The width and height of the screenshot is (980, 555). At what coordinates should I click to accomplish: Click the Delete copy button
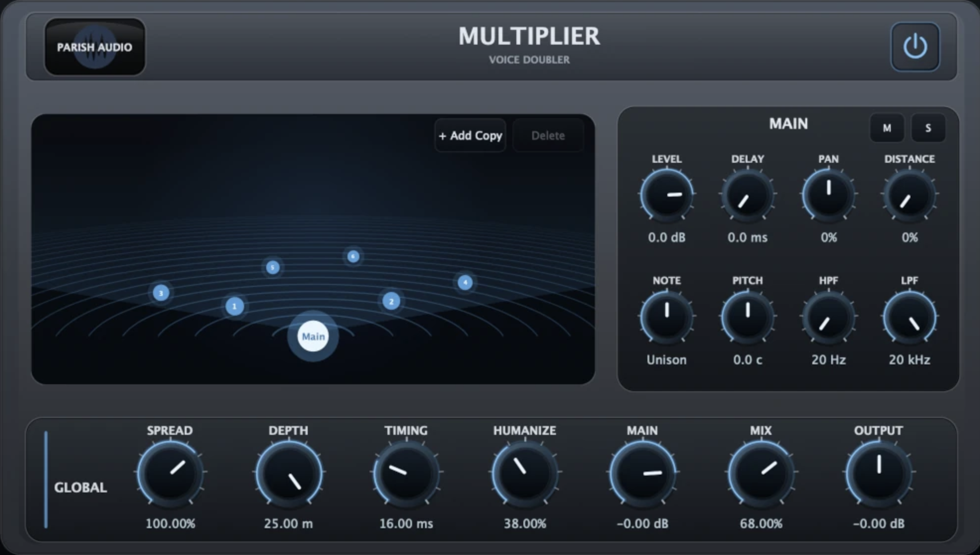[548, 136]
